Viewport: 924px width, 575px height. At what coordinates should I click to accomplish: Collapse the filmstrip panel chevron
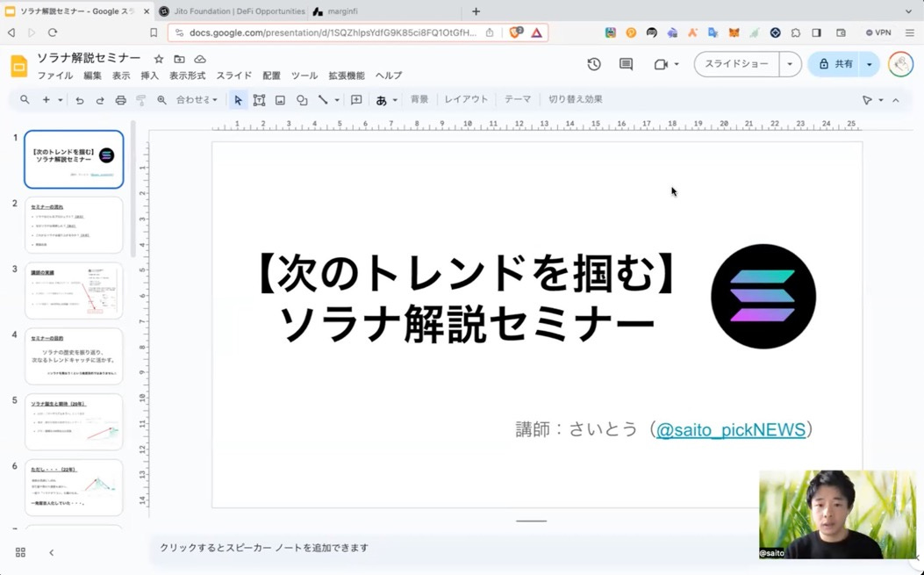51,552
